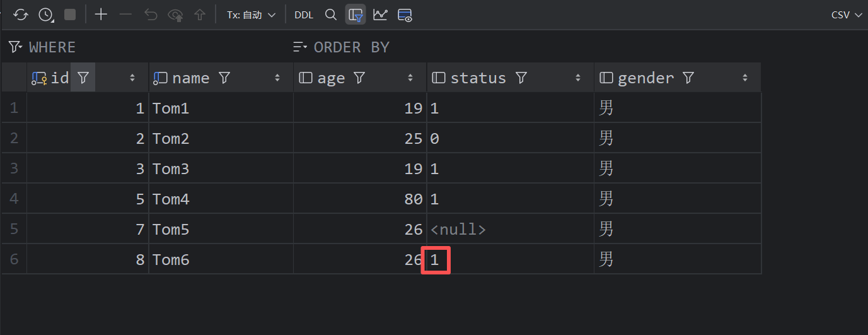Toggle sort arrows on gender column
The width and height of the screenshot is (868, 335).
745,78
